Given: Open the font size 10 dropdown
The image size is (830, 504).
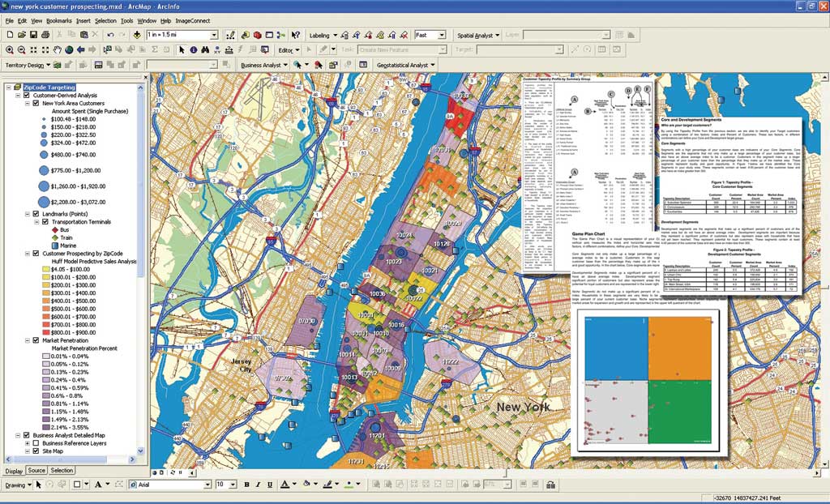Looking at the screenshot, I should pyautogui.click(x=233, y=485).
